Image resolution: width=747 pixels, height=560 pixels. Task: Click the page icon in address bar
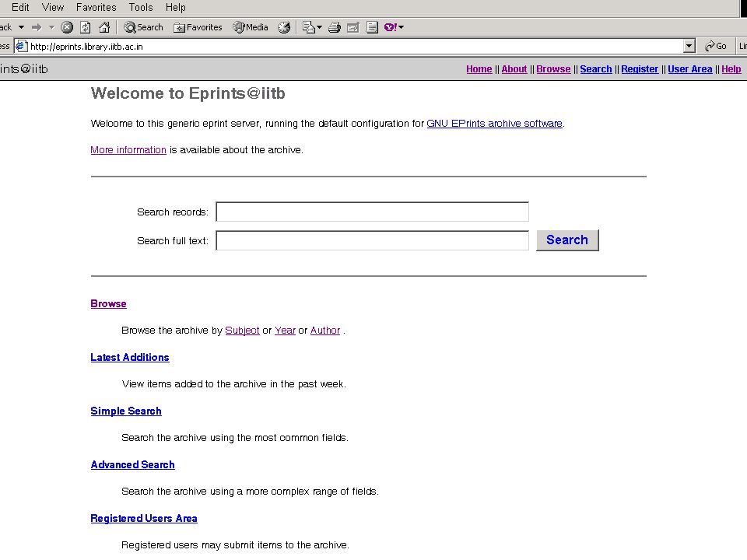pyautogui.click(x=21, y=46)
